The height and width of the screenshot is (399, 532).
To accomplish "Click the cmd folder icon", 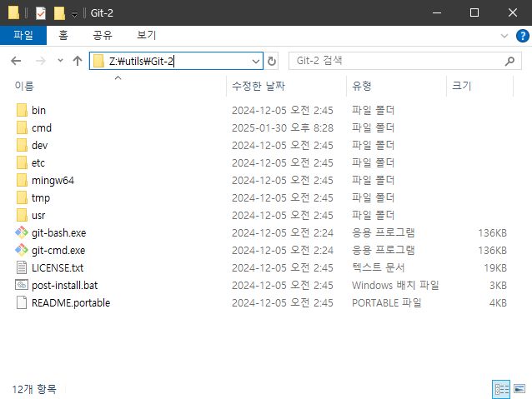I will point(22,127).
